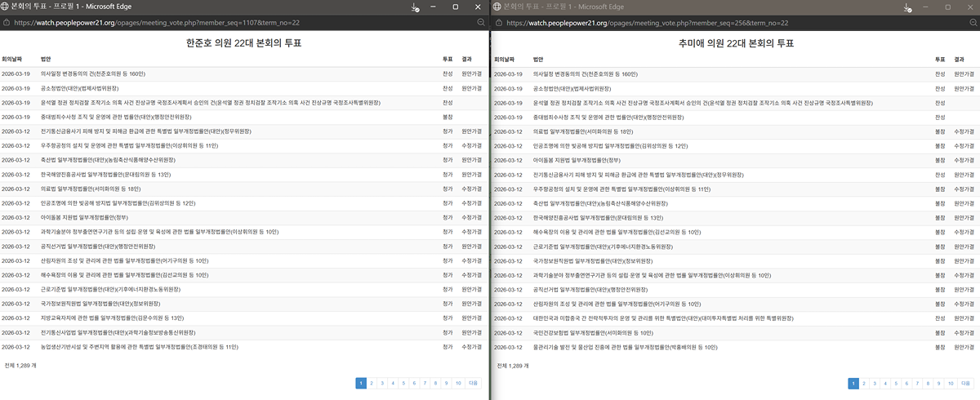The height and width of the screenshot is (400, 980).
Task: View site info lock icon, right window
Action: [x=499, y=23]
